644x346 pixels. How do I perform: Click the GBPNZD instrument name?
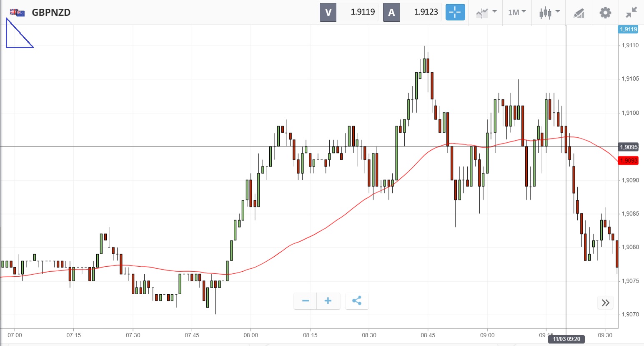[51, 13]
